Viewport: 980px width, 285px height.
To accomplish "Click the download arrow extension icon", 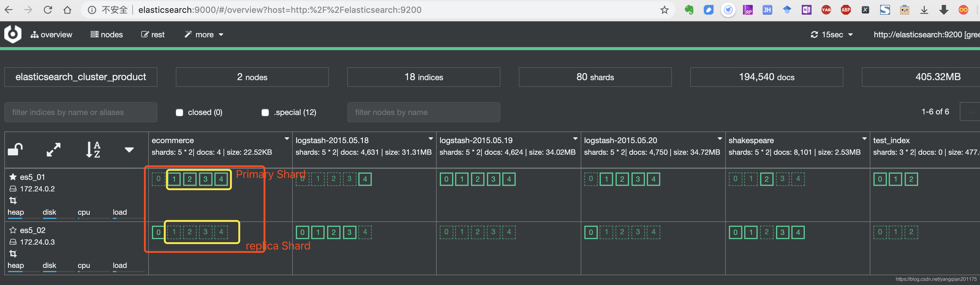I will click(924, 10).
